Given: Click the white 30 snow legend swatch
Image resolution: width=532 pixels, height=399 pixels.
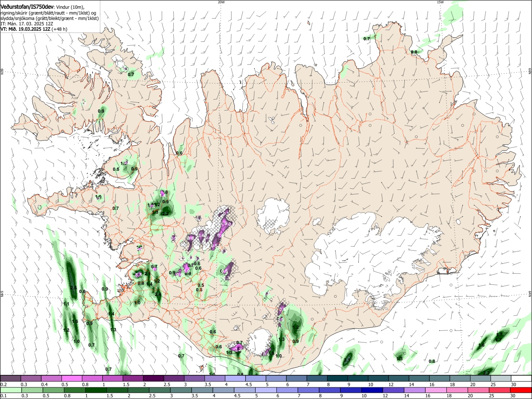Looking at the screenshot, I should click(521, 378).
